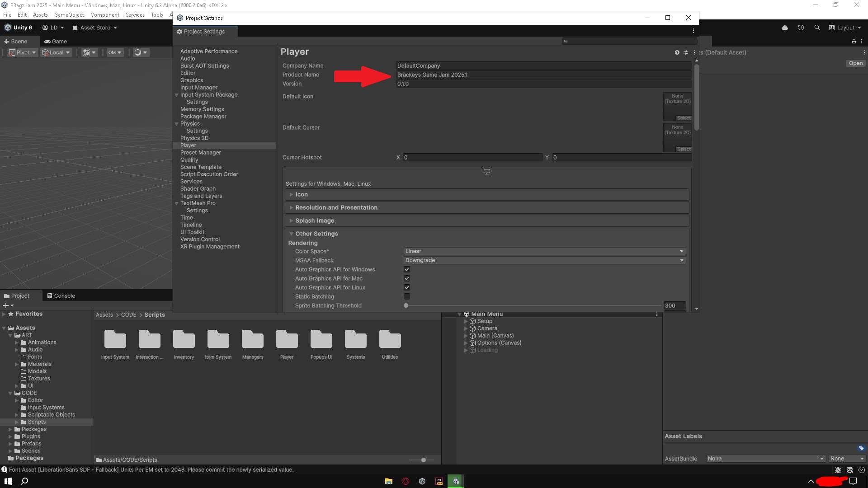Click the Unity Cloud icon in toolbar
The height and width of the screenshot is (488, 868).
pos(785,28)
